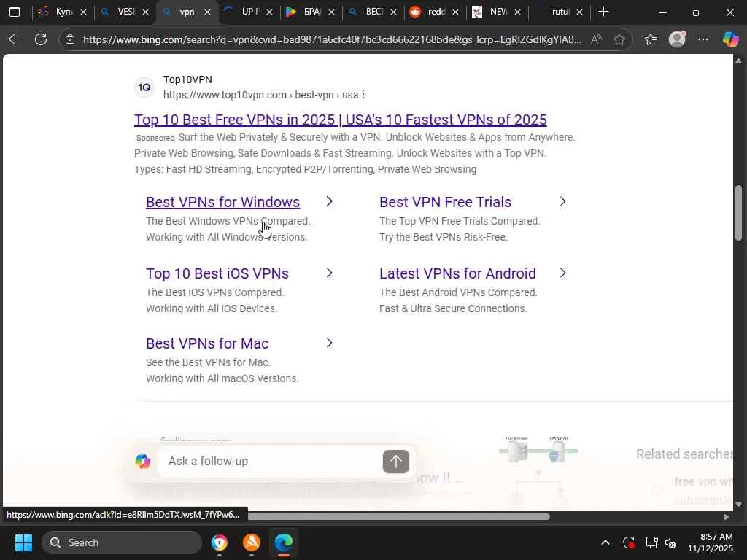Open Settings and more ellipsis menu
This screenshot has height=560, width=747.
click(703, 39)
